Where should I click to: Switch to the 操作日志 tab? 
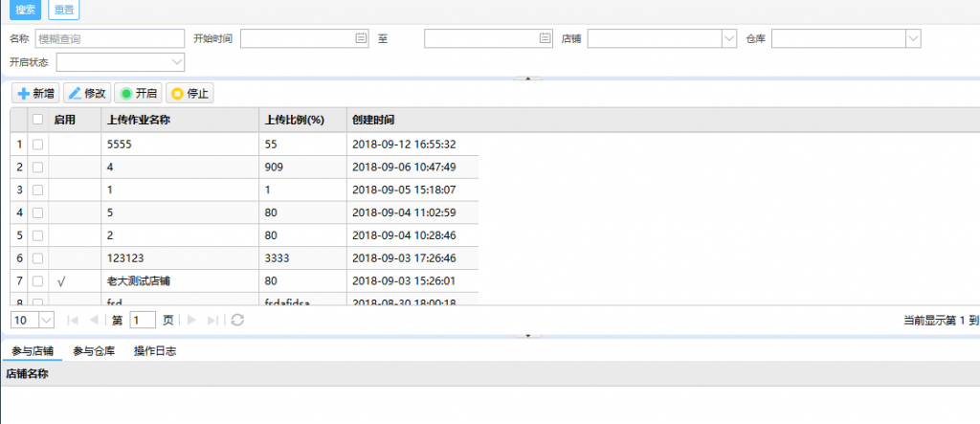point(155,351)
